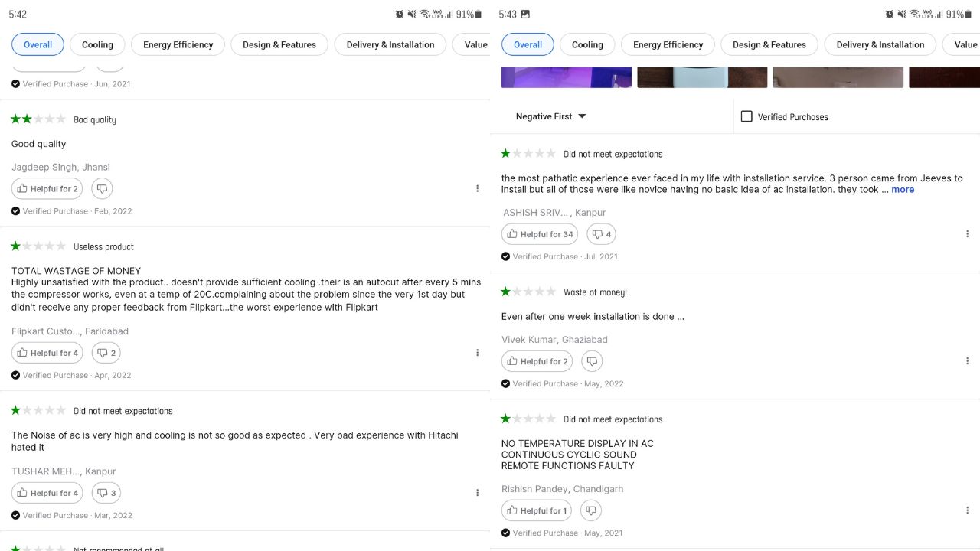Expand full ASHISH SRIV review with more
This screenshot has width=980, height=551.
pos(903,189)
